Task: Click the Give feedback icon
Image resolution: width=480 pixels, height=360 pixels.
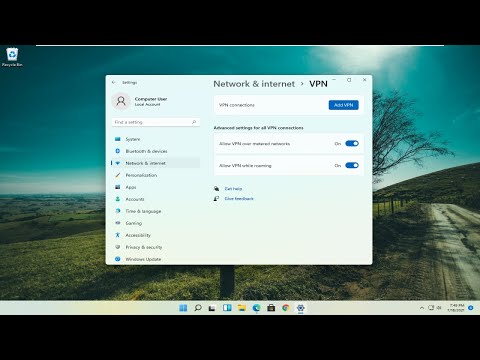Action: coord(216,199)
